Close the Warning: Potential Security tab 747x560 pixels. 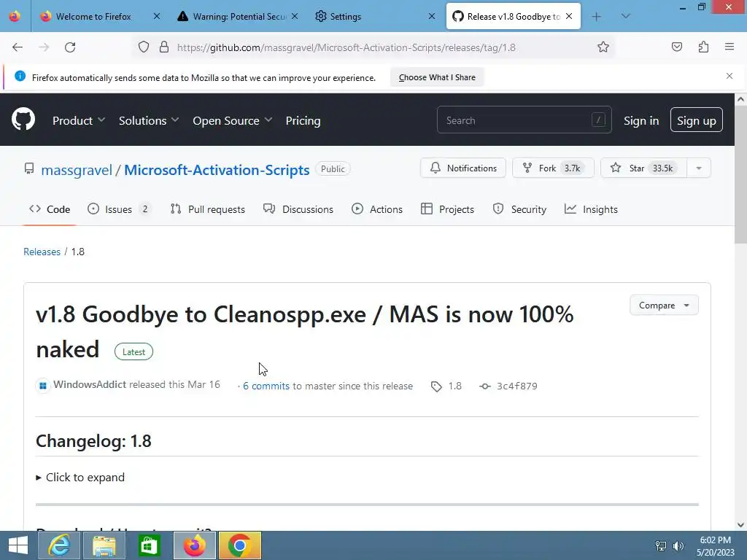pyautogui.click(x=295, y=17)
